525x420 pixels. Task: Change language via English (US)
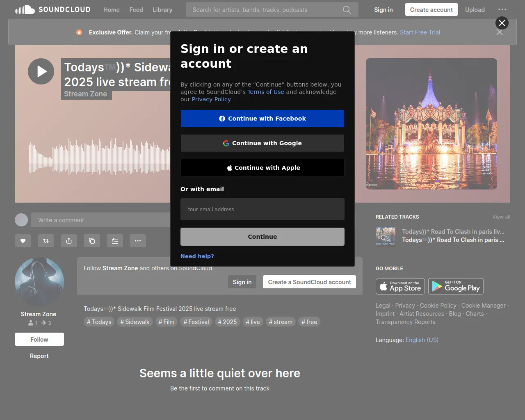422,340
